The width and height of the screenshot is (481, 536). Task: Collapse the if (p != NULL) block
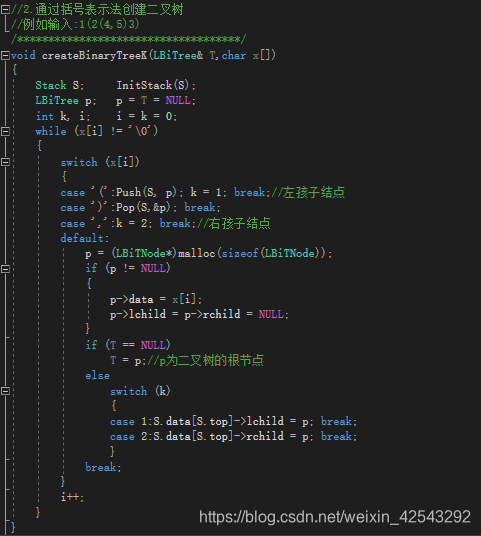[5, 269]
